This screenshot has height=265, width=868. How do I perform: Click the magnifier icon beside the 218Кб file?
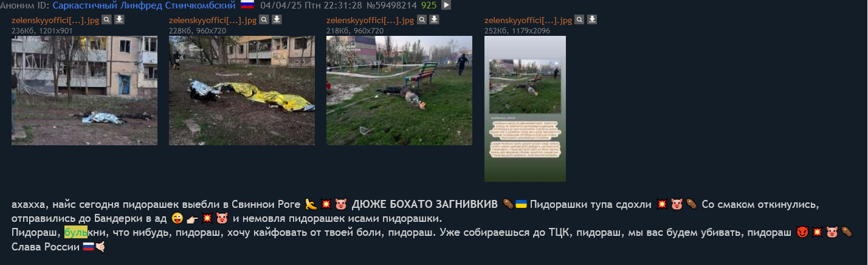pyautogui.click(x=421, y=19)
